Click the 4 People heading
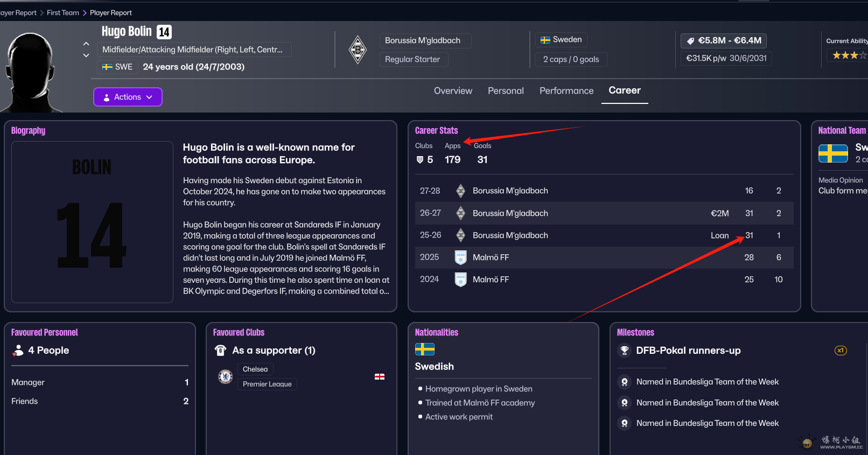Screen dimensions: 868x455 point(48,351)
